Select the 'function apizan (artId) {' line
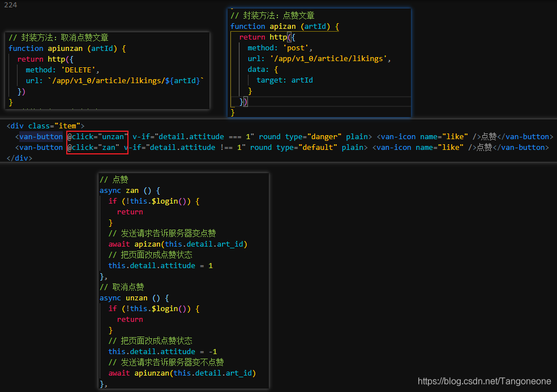 tap(285, 26)
